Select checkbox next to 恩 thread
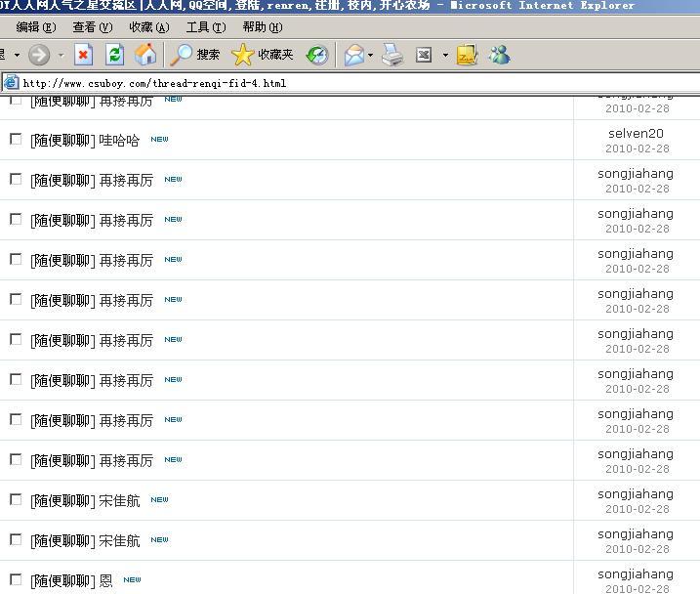Image resolution: width=700 pixels, height=594 pixels. (x=16, y=579)
